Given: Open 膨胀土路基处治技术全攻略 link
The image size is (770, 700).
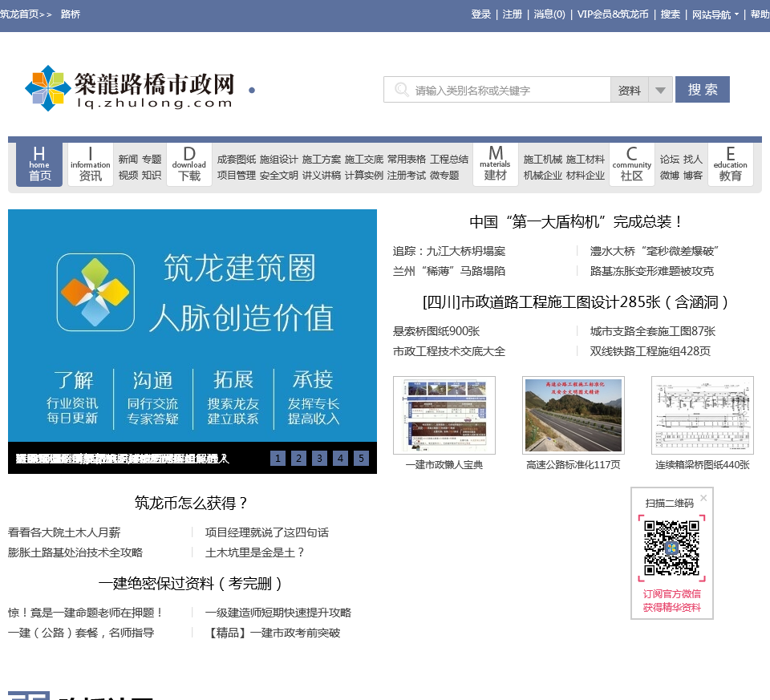Looking at the screenshot, I should tap(75, 552).
